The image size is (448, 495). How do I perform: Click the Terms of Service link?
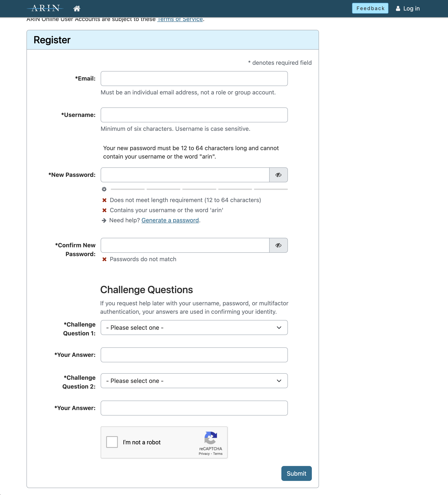(x=180, y=19)
